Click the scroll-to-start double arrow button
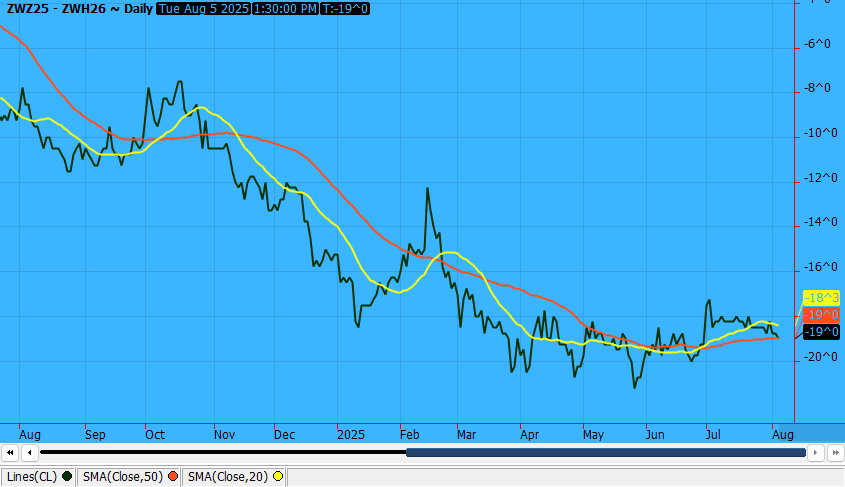The width and height of the screenshot is (845, 487). [x=11, y=453]
